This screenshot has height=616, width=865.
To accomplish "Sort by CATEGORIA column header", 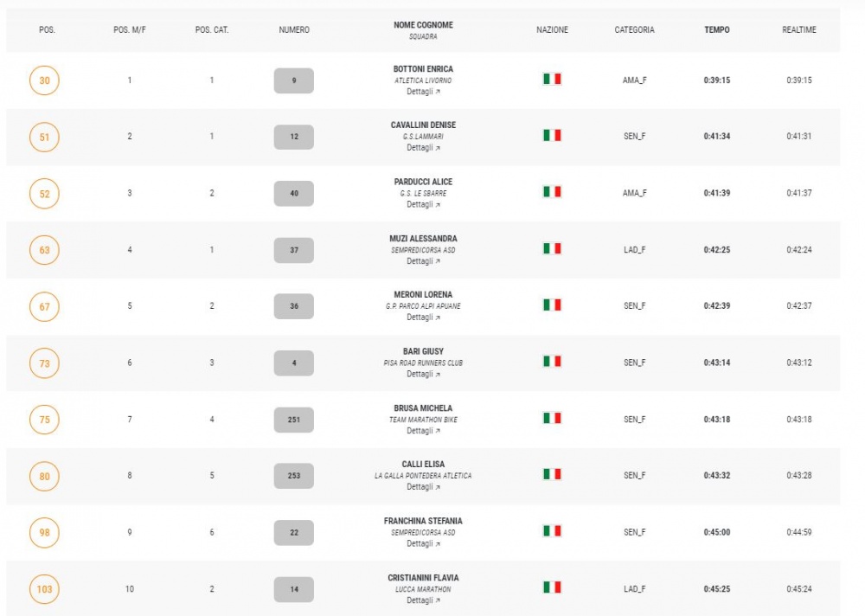I will [x=634, y=29].
